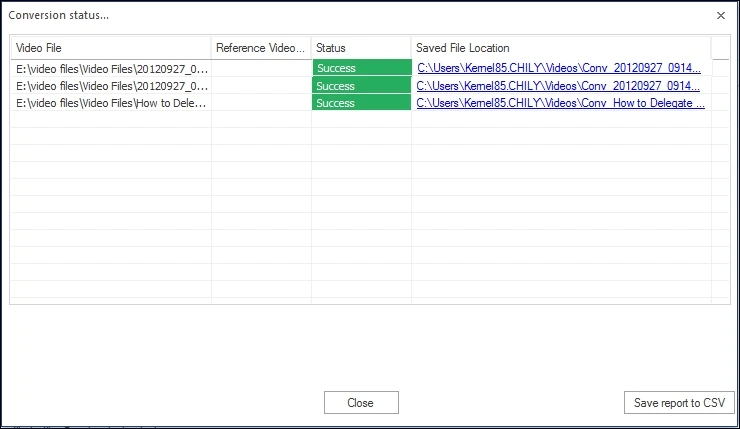Select the How to Dele... video file entry
The image size is (740, 429).
tap(111, 103)
